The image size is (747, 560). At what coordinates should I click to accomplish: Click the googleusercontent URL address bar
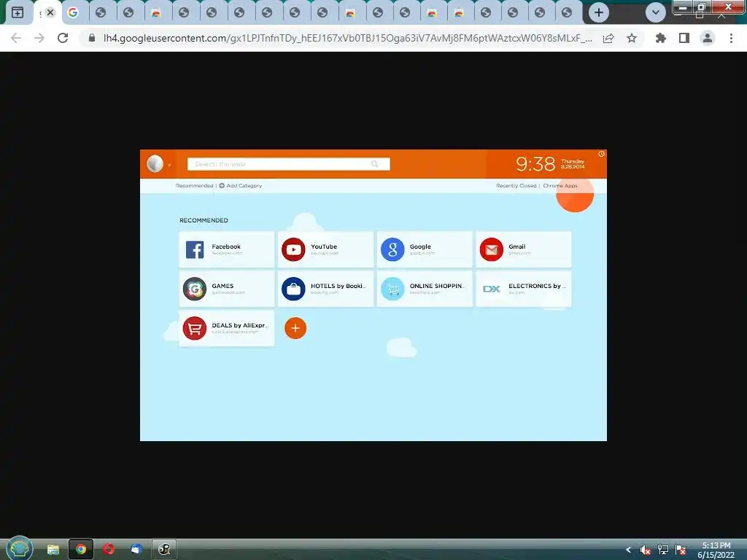(348, 38)
